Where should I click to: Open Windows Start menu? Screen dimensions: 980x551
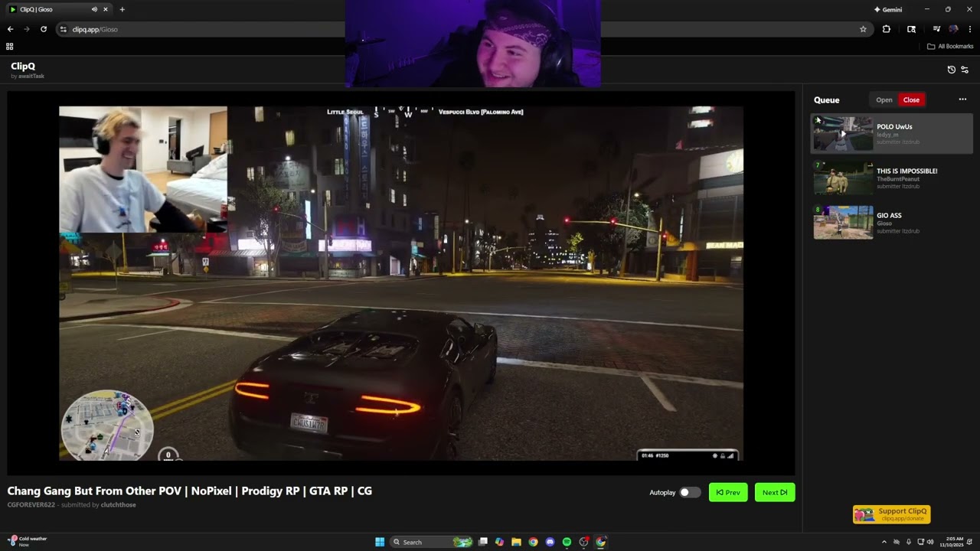pyautogui.click(x=380, y=542)
